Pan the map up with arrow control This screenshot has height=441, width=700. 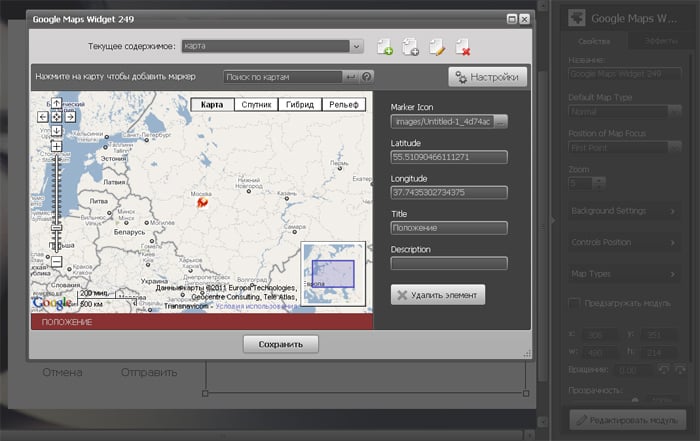(56, 103)
